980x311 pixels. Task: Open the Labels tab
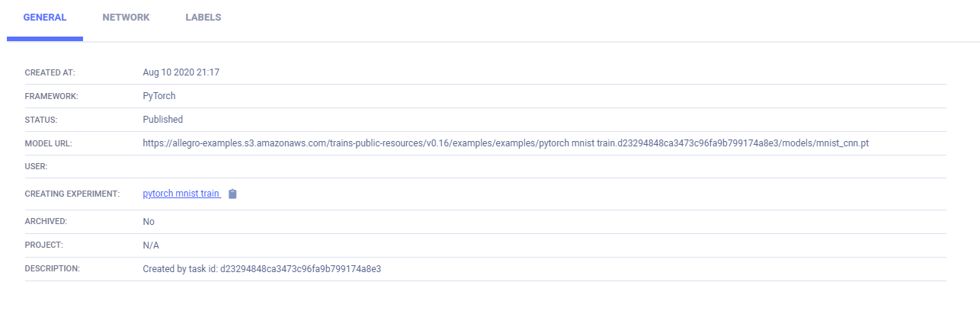203,18
